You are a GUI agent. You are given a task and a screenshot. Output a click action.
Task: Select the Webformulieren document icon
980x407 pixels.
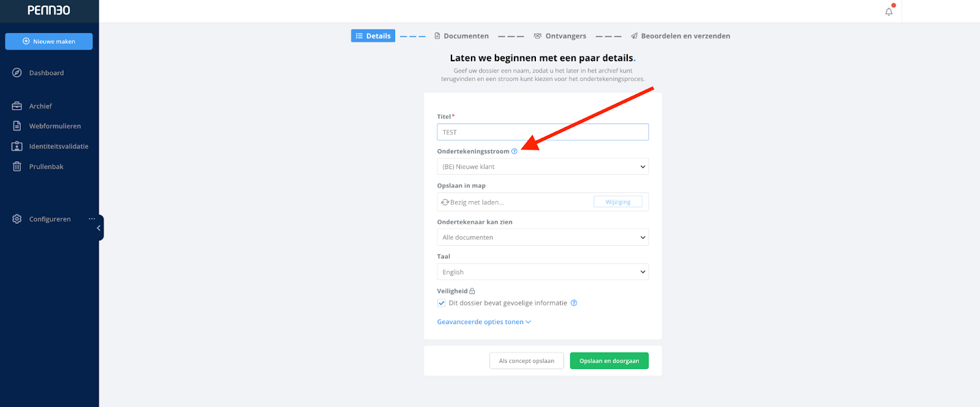pos(17,126)
